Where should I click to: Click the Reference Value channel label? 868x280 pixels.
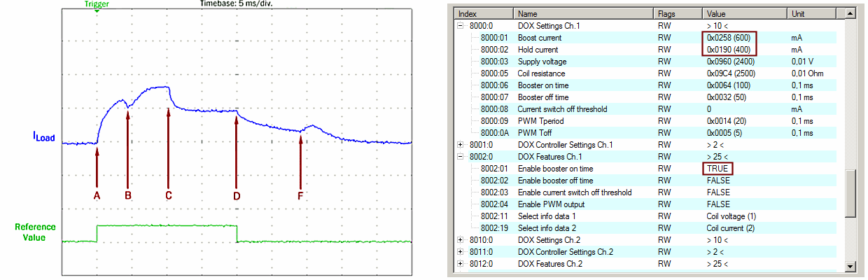tap(35, 232)
